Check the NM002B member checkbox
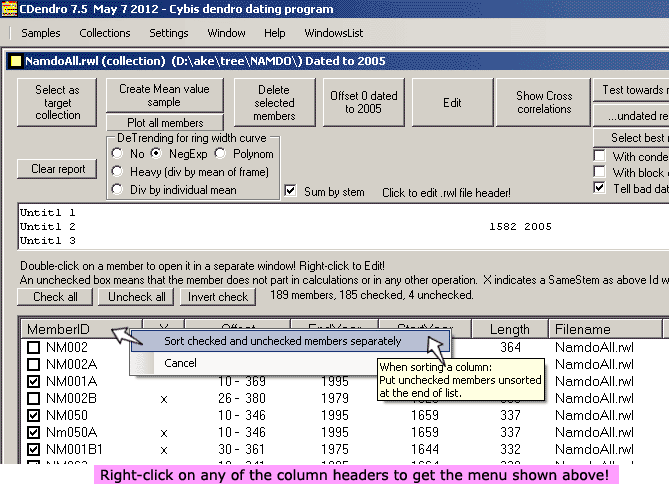This screenshot has height=484, width=669. tap(33, 399)
